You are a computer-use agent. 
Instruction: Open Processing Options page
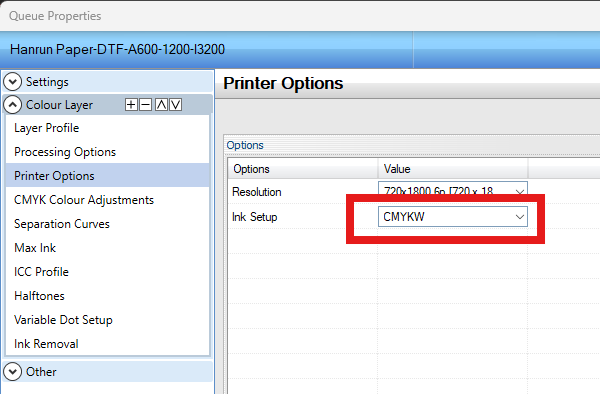(108, 152)
